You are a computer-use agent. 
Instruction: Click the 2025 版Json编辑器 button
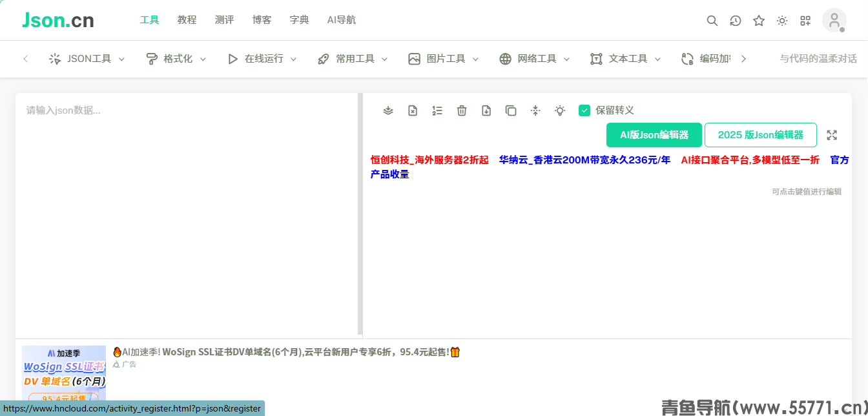coord(761,135)
